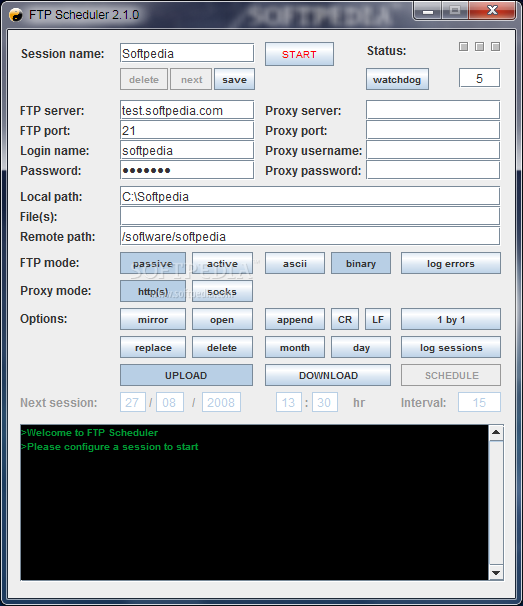
Task: Click the FTP Scheduler title bar icon
Action: coord(16,15)
